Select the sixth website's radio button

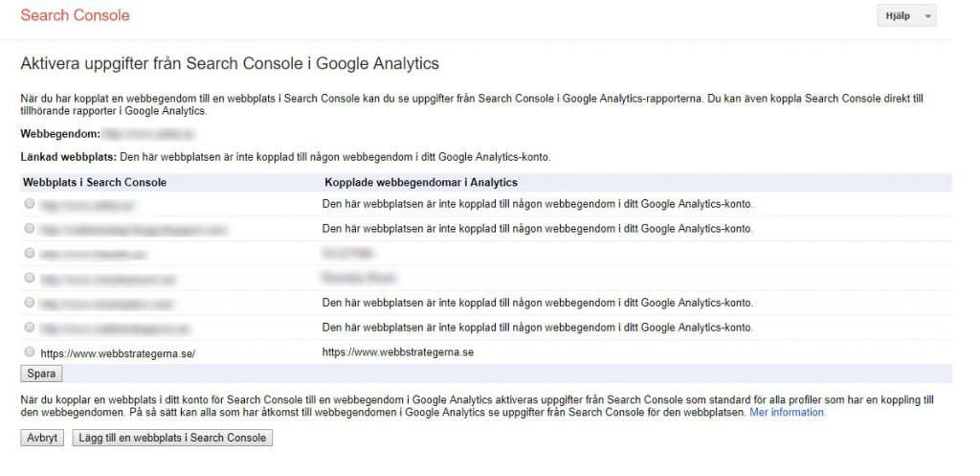[31, 328]
